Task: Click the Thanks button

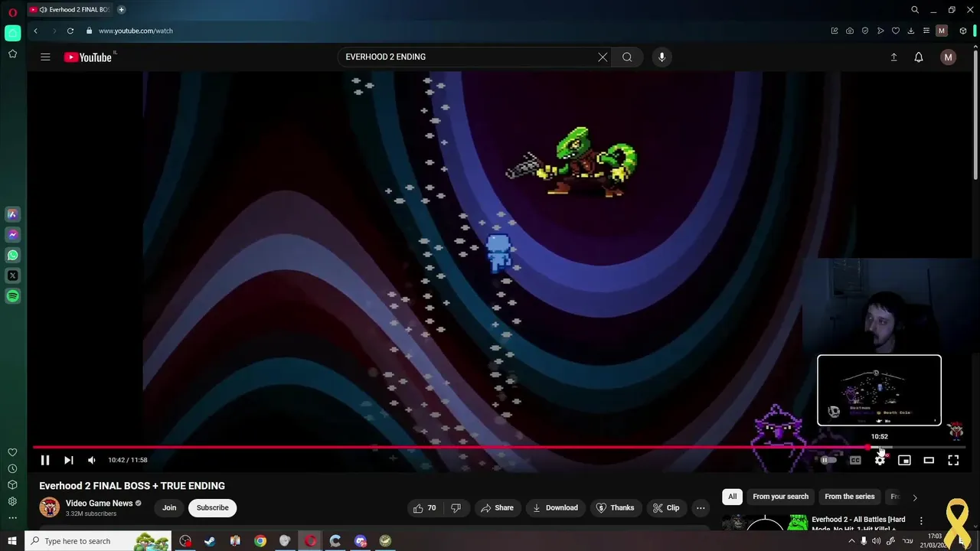Action: (x=616, y=507)
